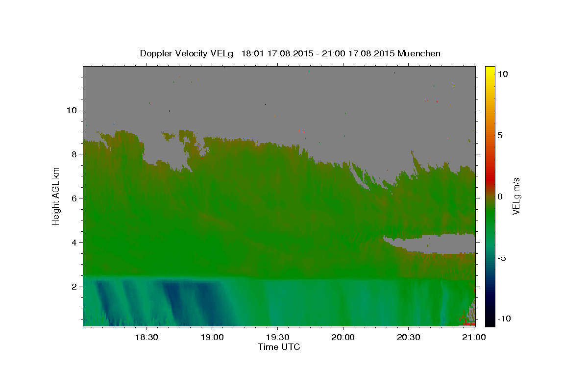Click the height tick label 6
The image size is (588, 392).
point(75,198)
